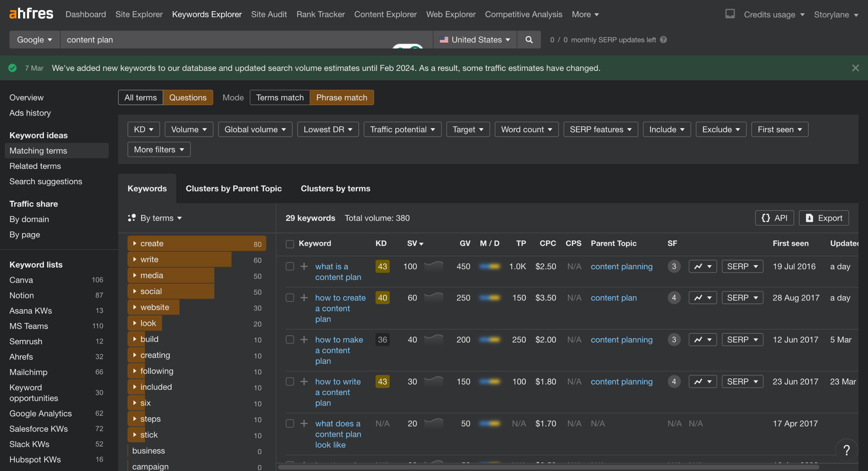Click plus icon for 'how to make a content plan'

pos(304,339)
